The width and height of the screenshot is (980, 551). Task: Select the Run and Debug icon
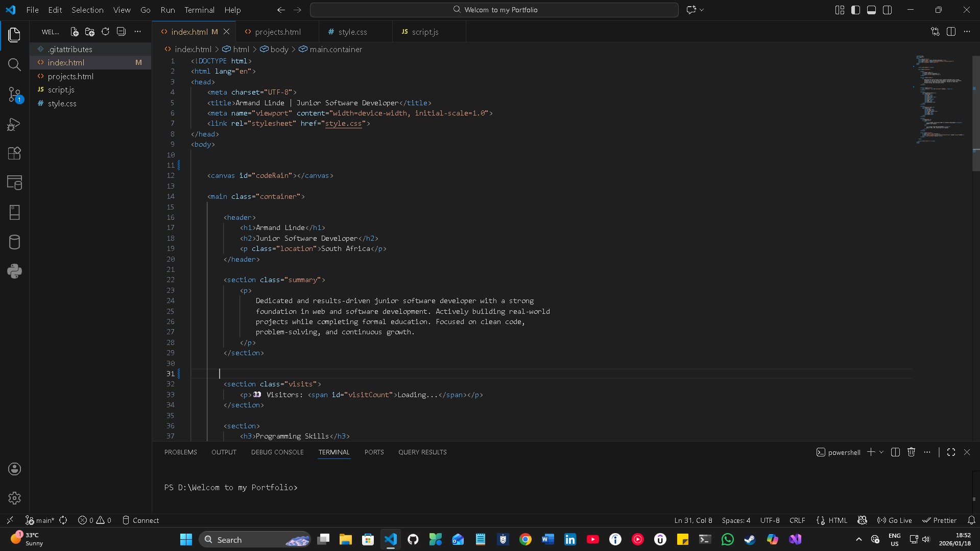pyautogui.click(x=14, y=124)
